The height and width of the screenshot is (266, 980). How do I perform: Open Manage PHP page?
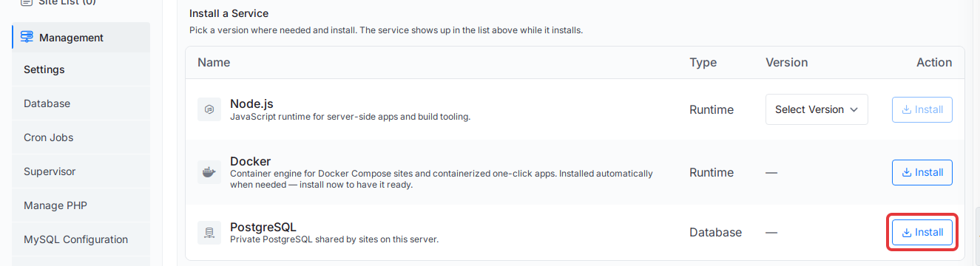(x=81, y=205)
